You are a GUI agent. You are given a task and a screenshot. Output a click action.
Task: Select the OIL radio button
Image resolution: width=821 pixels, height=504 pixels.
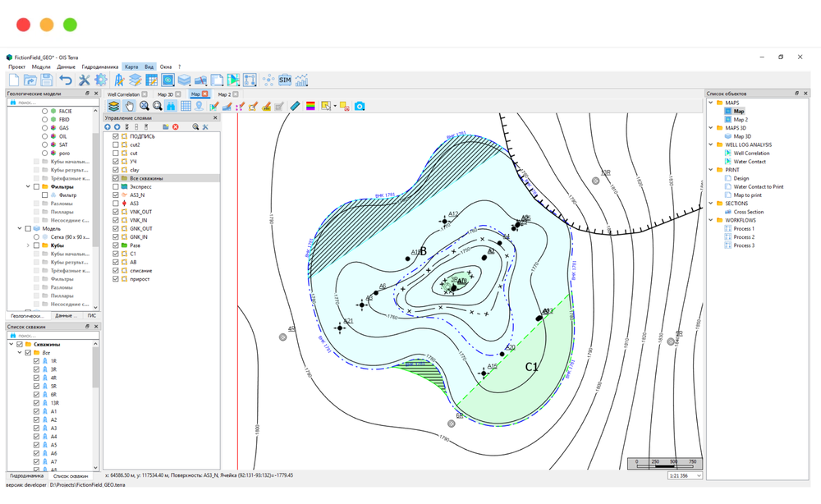[45, 136]
